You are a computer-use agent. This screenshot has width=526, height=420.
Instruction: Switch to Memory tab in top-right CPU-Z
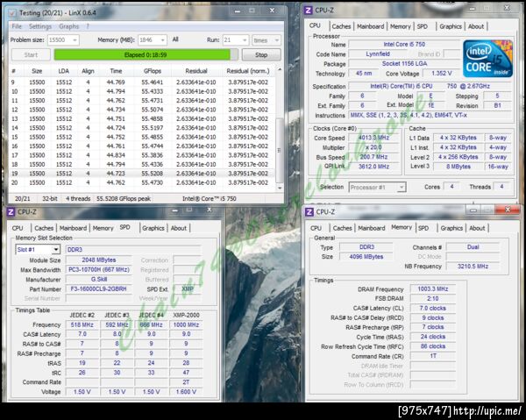pos(401,26)
